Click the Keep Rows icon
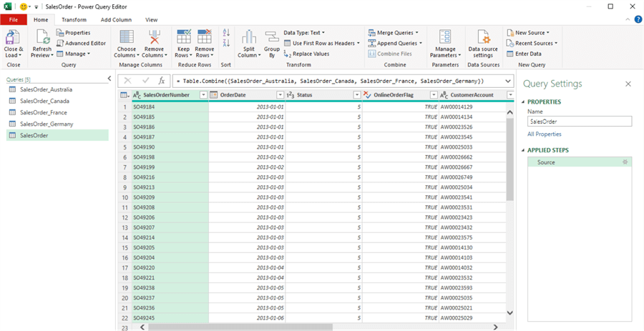This screenshot has width=644, height=331. (x=184, y=37)
